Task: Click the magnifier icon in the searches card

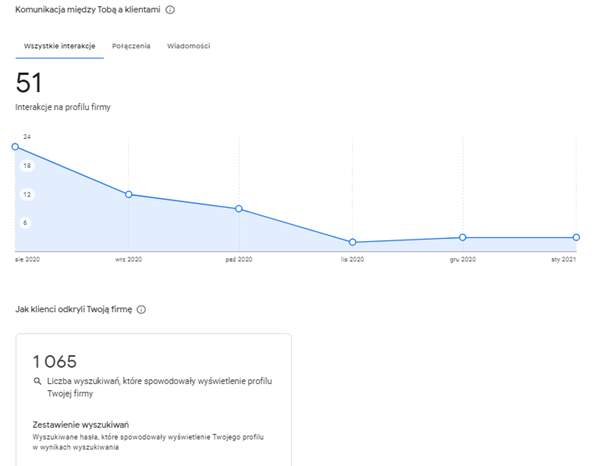Action: [x=37, y=382]
